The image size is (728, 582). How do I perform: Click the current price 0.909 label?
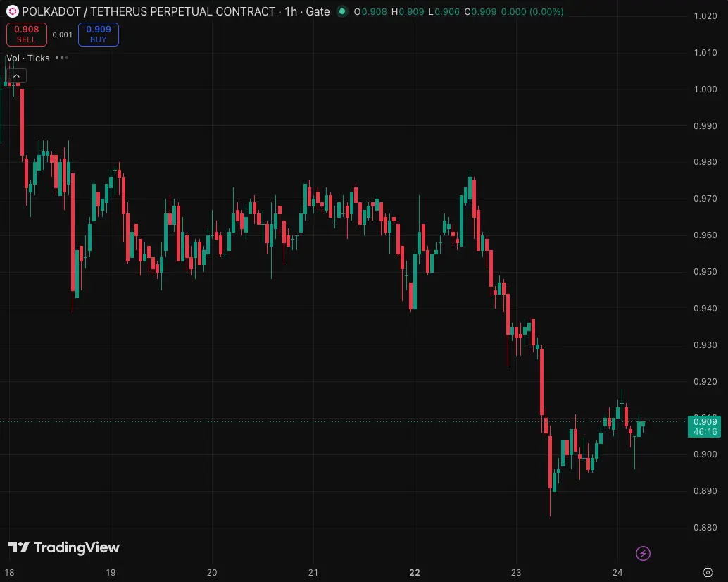[x=705, y=426]
